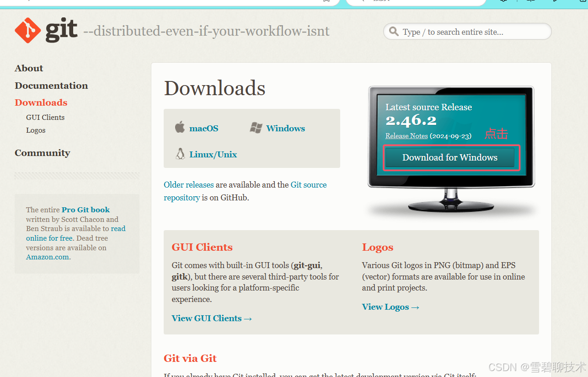Open the Logos sidebar sub-link
Screen dimensions: 588x377
[36, 130]
